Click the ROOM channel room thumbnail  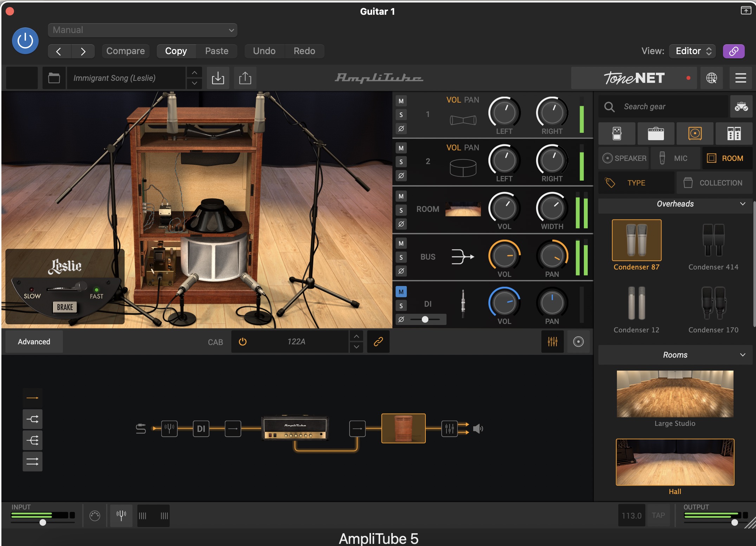(x=463, y=209)
